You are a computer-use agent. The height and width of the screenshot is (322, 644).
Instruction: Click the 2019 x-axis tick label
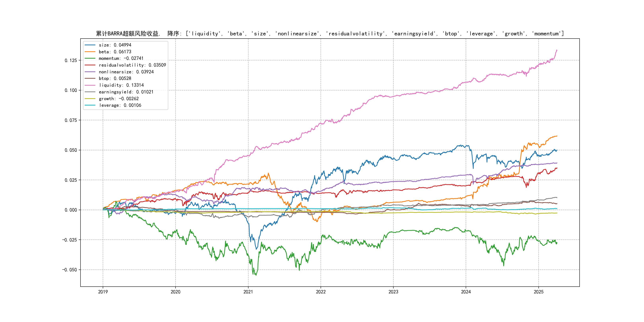[103, 292]
